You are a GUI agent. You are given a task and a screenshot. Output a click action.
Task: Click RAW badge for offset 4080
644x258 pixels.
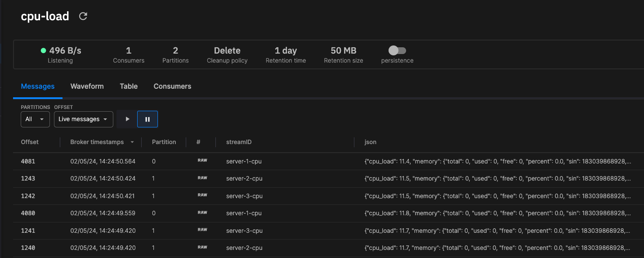click(202, 213)
